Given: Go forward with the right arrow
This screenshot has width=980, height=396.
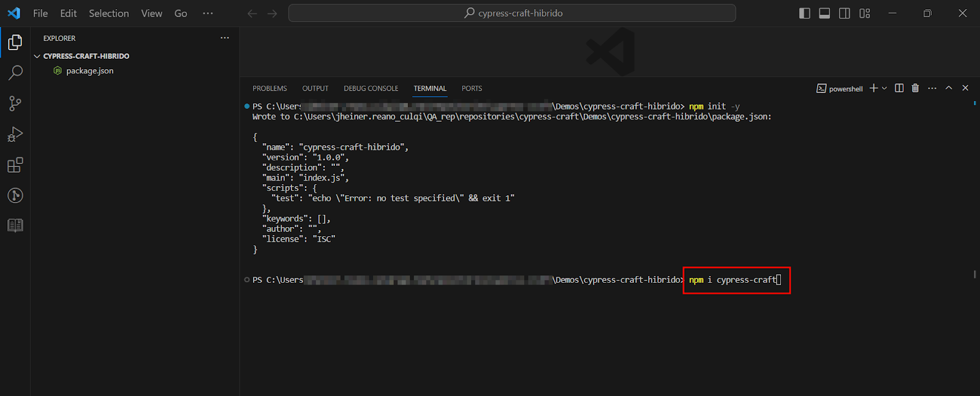Looking at the screenshot, I should pos(273,13).
